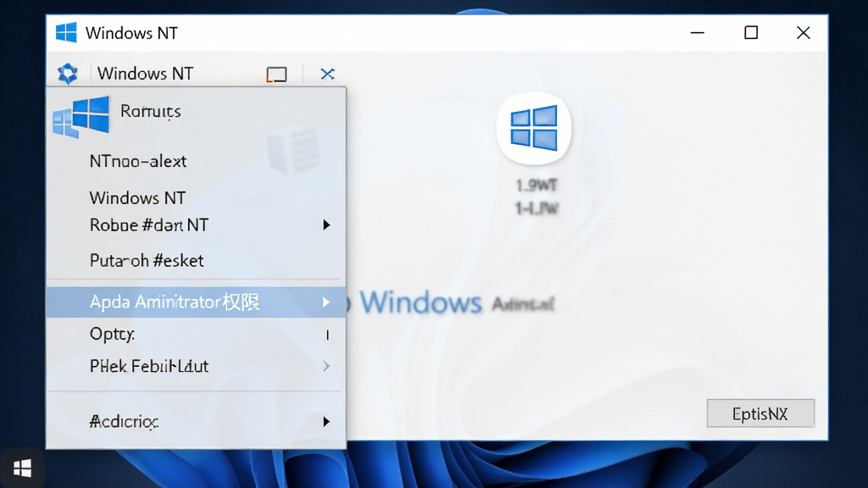Click the large blurred Windows heading
868x488 pixels.
(x=420, y=302)
